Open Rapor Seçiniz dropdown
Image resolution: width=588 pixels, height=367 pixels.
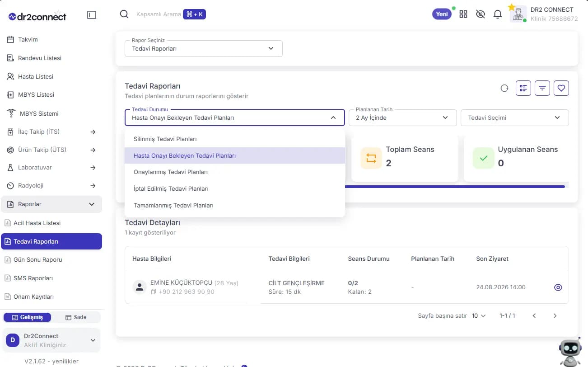(x=204, y=48)
